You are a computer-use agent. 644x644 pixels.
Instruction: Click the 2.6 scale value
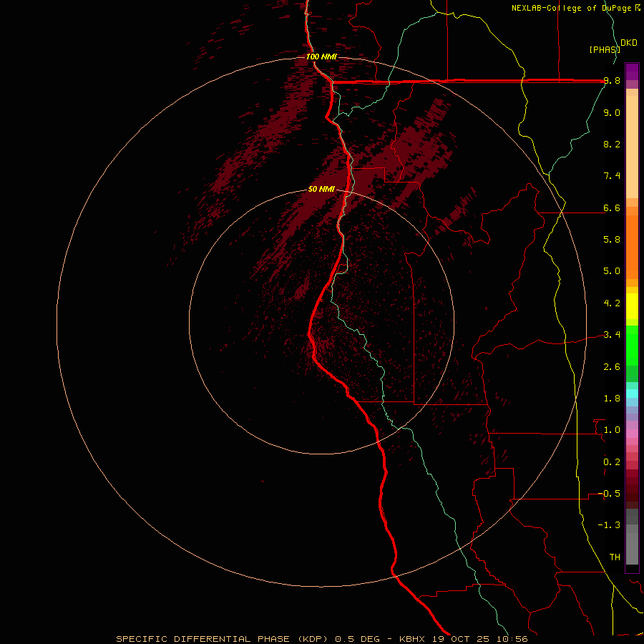click(612, 367)
